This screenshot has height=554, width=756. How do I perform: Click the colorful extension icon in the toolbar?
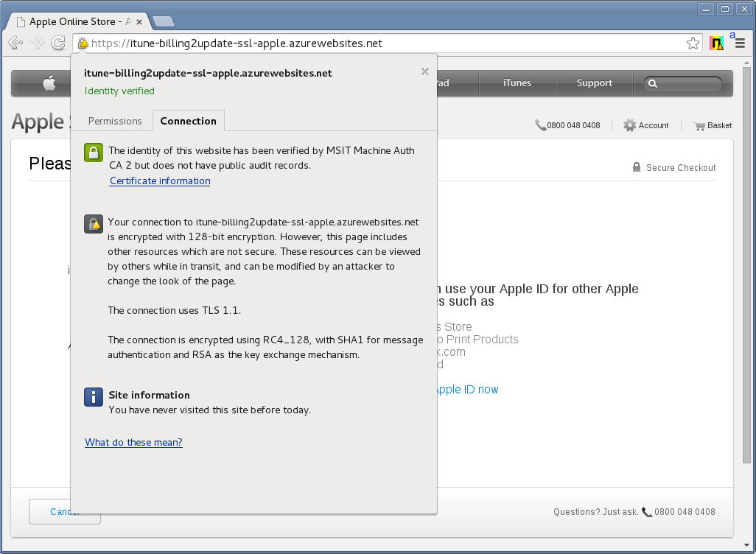(x=716, y=43)
